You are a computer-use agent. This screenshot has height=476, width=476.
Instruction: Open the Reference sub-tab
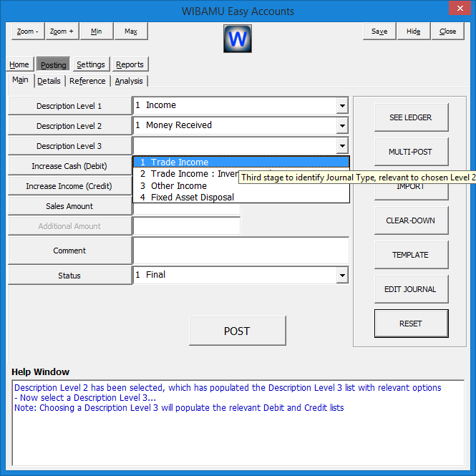87,81
